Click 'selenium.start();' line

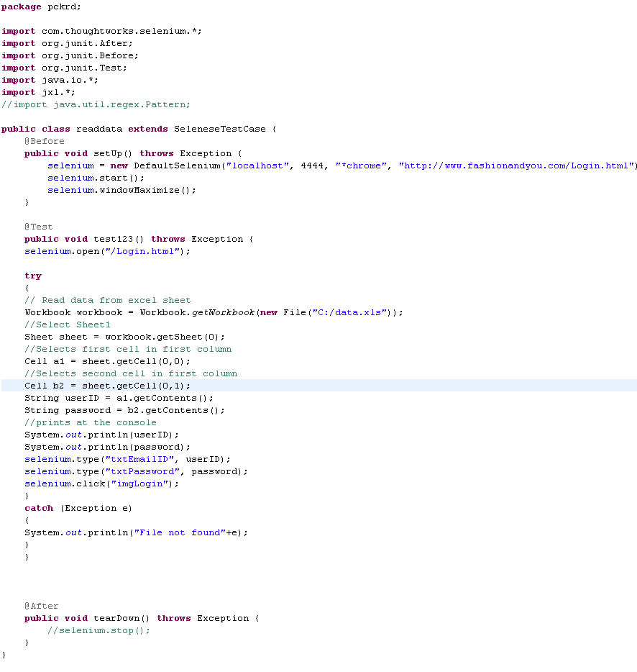[x=96, y=178]
